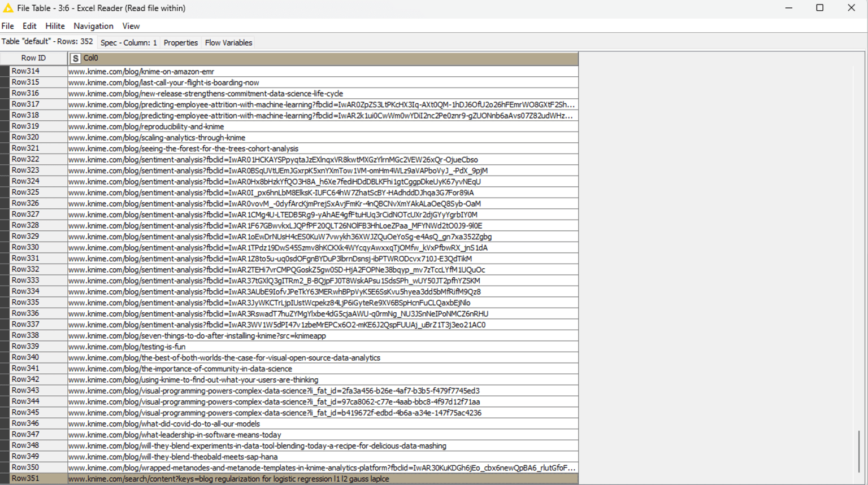868x485 pixels.
Task: Click Row344 visual-programming-powers cell
Action: [323, 402]
